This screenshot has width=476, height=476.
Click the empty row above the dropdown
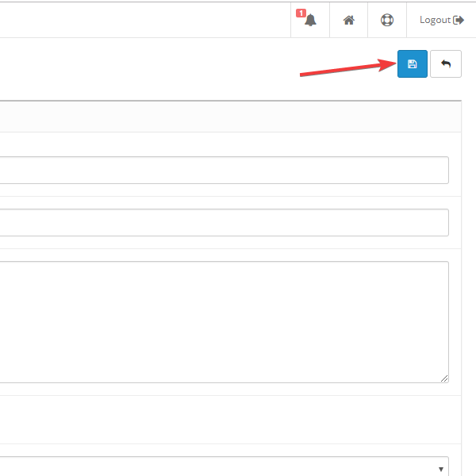tap(222, 420)
